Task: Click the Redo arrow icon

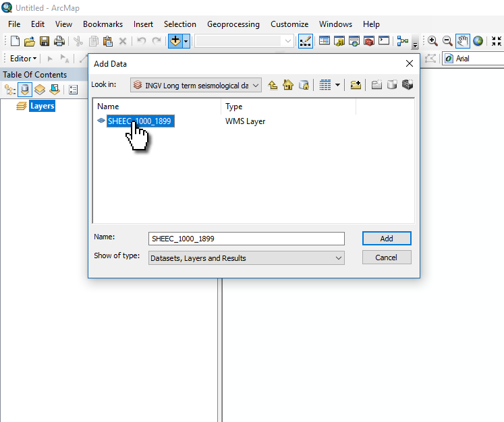Action: 157,41
